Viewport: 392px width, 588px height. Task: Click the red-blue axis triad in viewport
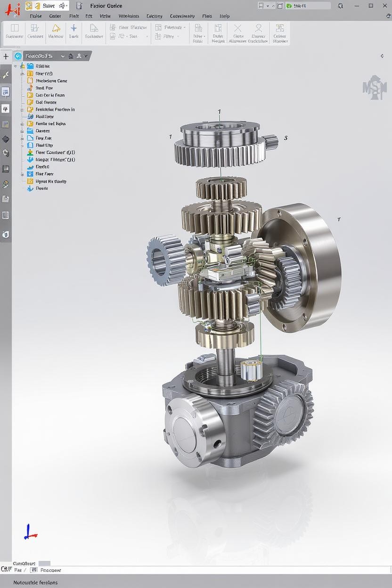pyautogui.click(x=30, y=531)
